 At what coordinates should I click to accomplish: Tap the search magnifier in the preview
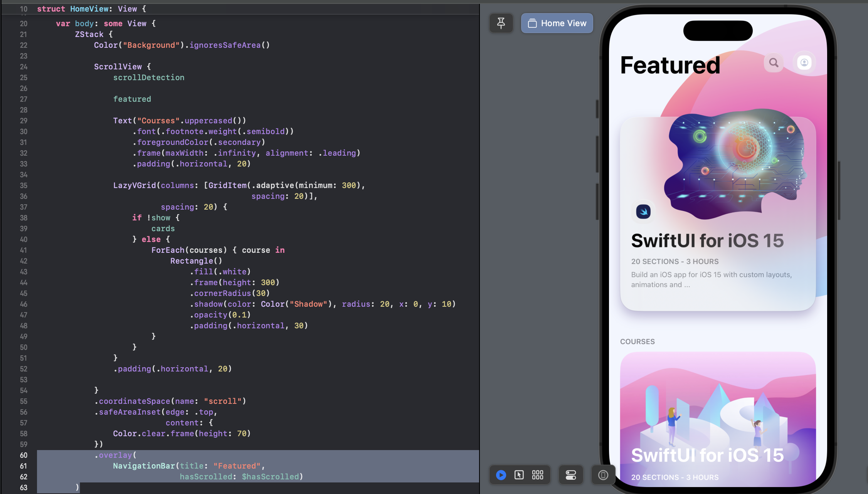(x=774, y=62)
